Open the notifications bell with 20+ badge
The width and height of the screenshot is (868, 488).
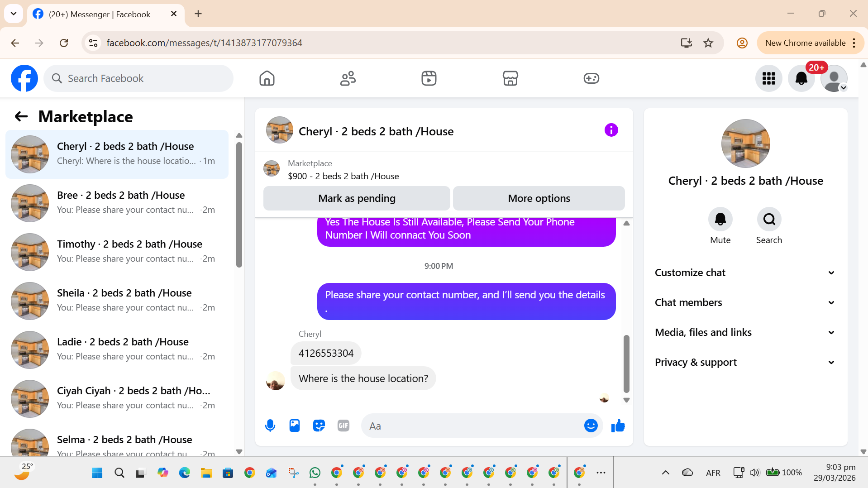tap(801, 78)
